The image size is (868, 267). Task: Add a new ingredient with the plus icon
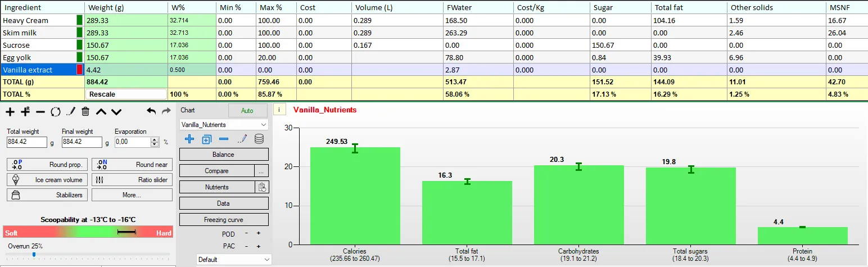tap(10, 112)
